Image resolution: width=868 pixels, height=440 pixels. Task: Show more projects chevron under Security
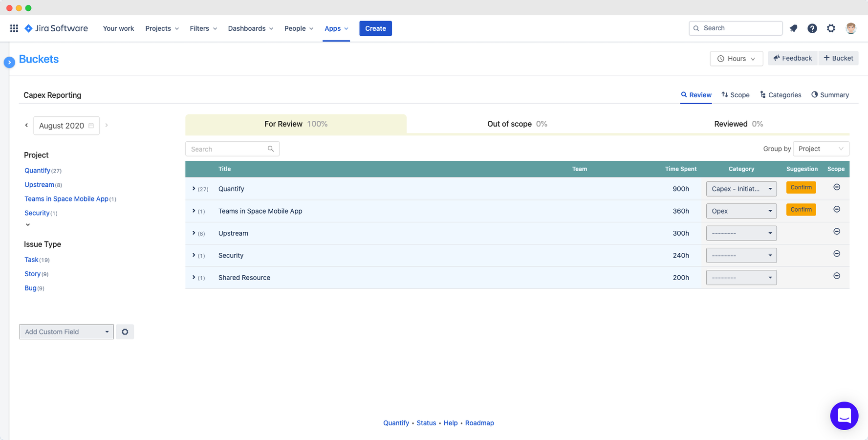click(28, 225)
